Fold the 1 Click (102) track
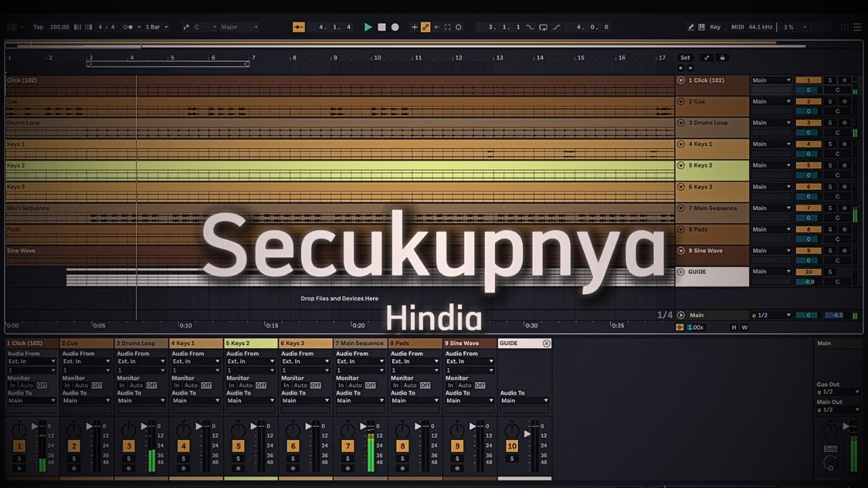Screen dimensions: 868x488 point(681,80)
